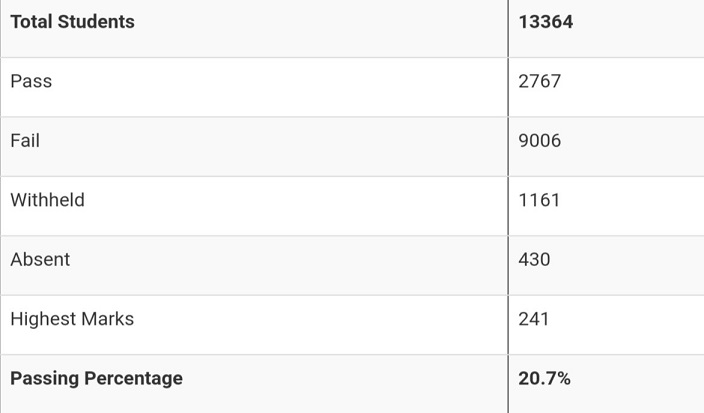Viewport: 704px width, 413px height.
Task: Select the 13364 total students value
Action: click(x=545, y=22)
